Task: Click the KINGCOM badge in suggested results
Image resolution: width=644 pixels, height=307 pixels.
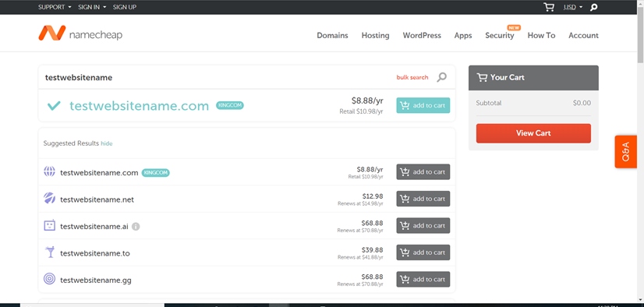Action: [156, 173]
